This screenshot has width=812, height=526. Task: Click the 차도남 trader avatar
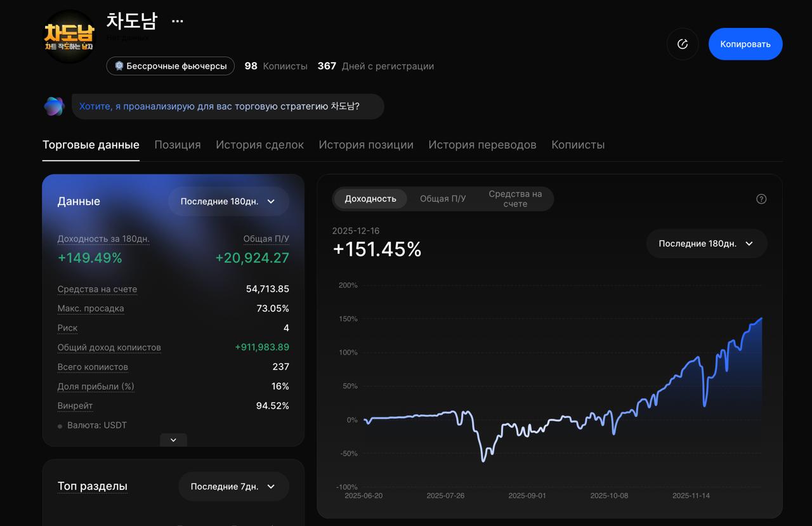point(69,36)
